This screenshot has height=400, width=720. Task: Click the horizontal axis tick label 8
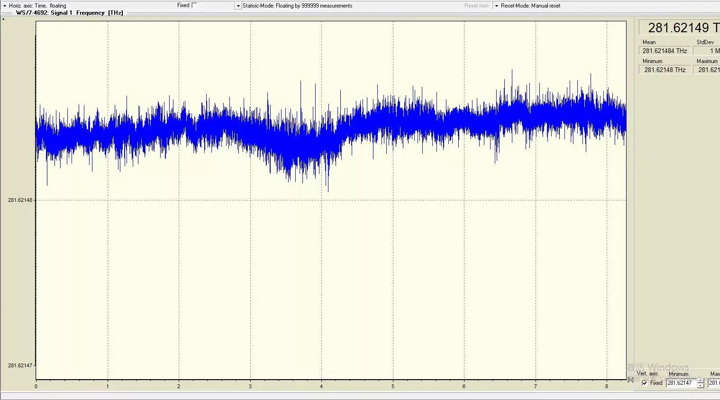pos(607,387)
